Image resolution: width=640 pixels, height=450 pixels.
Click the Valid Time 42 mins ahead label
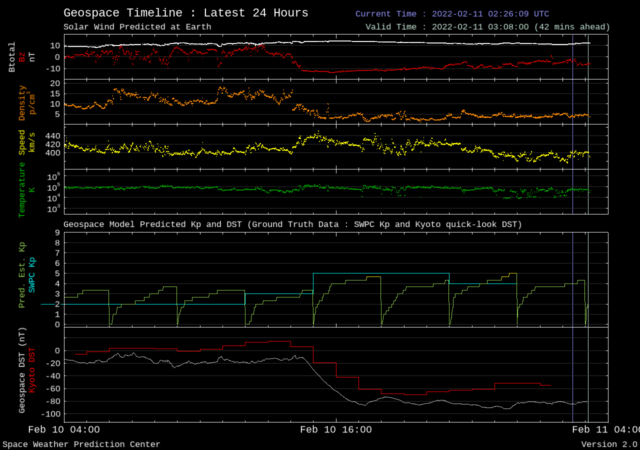[480, 28]
